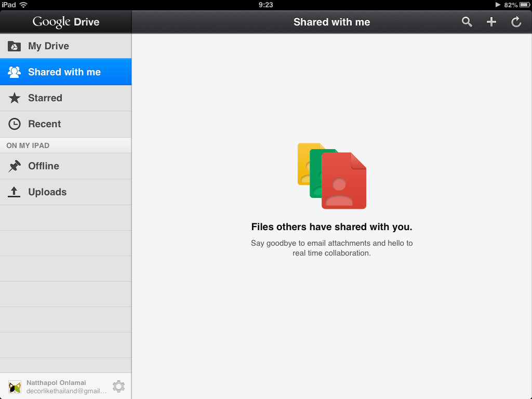Image resolution: width=532 pixels, height=399 pixels.
Task: Click the Starred star icon
Action: click(x=14, y=98)
